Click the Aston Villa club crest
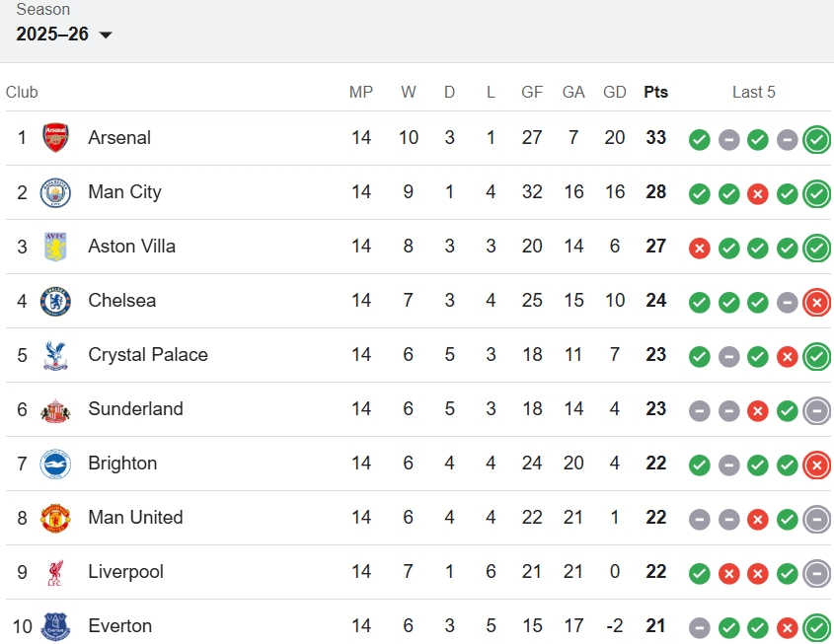Screen dimensions: 834x644 (55, 247)
